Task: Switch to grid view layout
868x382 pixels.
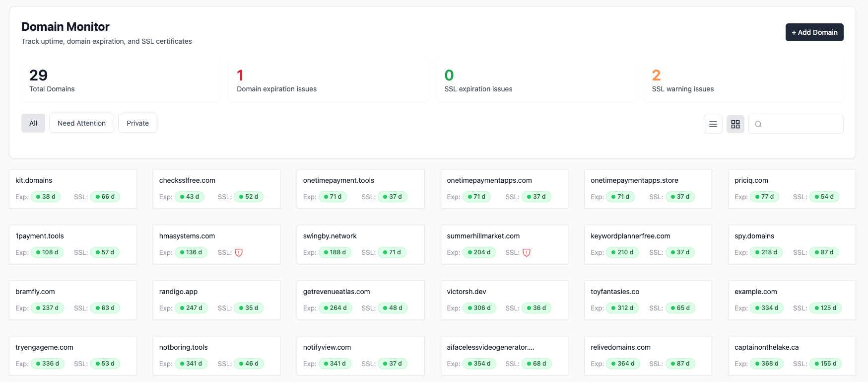Action: 735,124
